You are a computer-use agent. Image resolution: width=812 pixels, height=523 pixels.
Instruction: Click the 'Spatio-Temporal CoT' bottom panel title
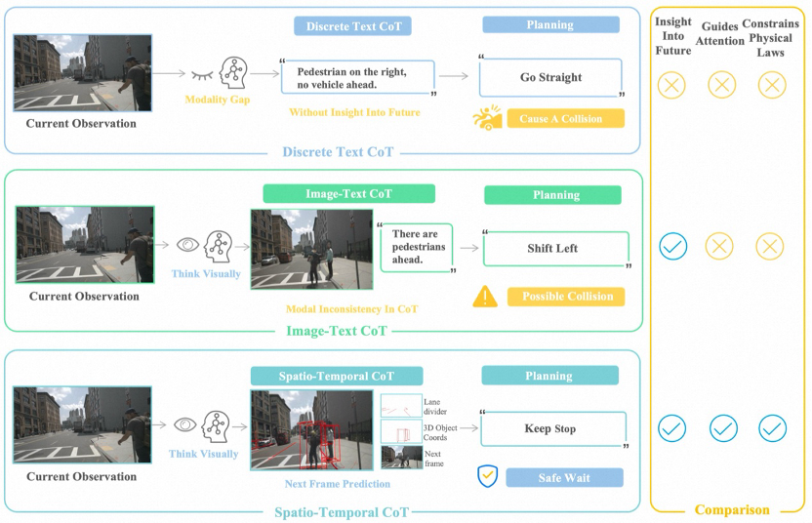click(x=342, y=512)
